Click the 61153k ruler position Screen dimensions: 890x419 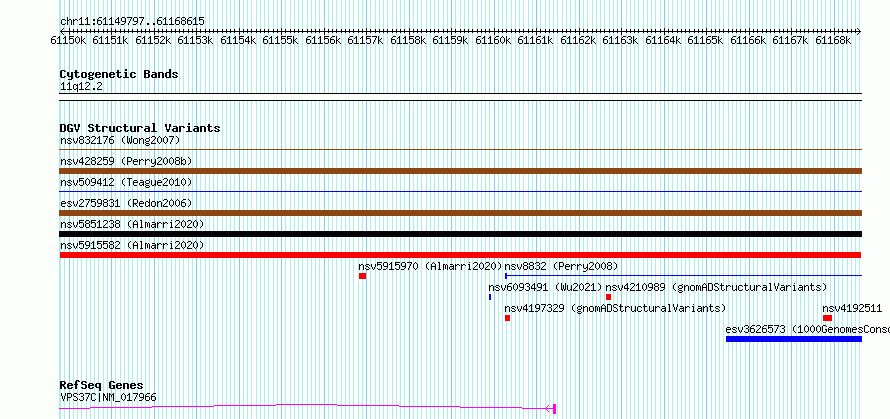pyautogui.click(x=196, y=41)
